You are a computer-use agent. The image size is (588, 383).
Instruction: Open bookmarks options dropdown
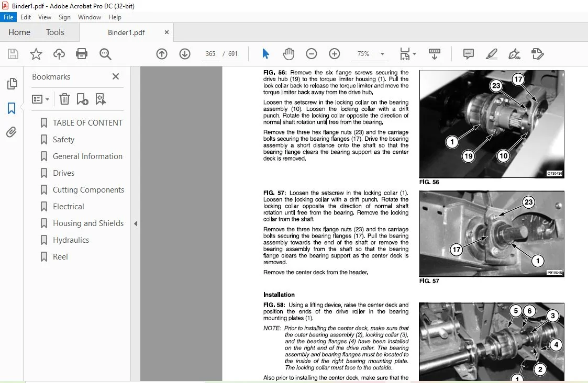click(40, 99)
